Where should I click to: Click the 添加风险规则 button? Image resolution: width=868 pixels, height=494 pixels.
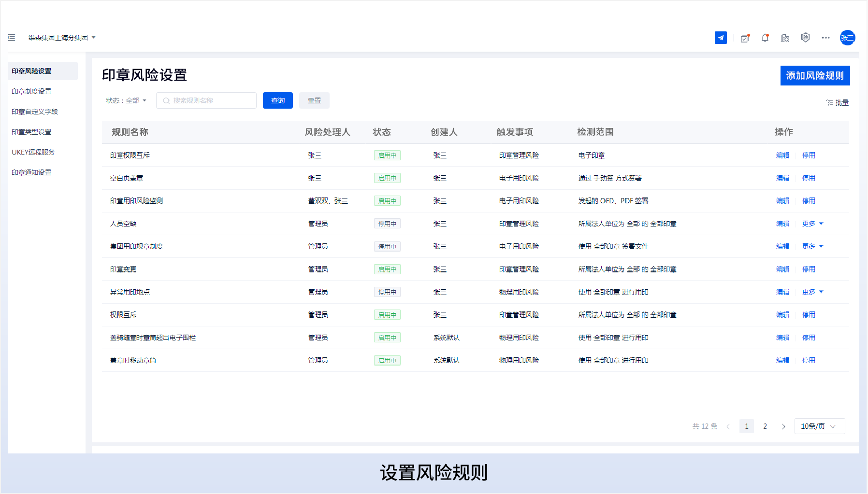pyautogui.click(x=815, y=76)
